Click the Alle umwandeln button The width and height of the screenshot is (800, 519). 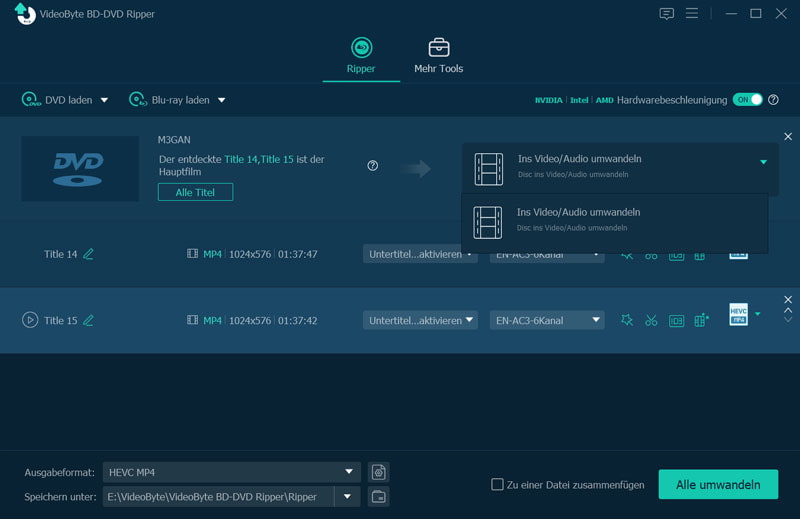click(x=718, y=484)
